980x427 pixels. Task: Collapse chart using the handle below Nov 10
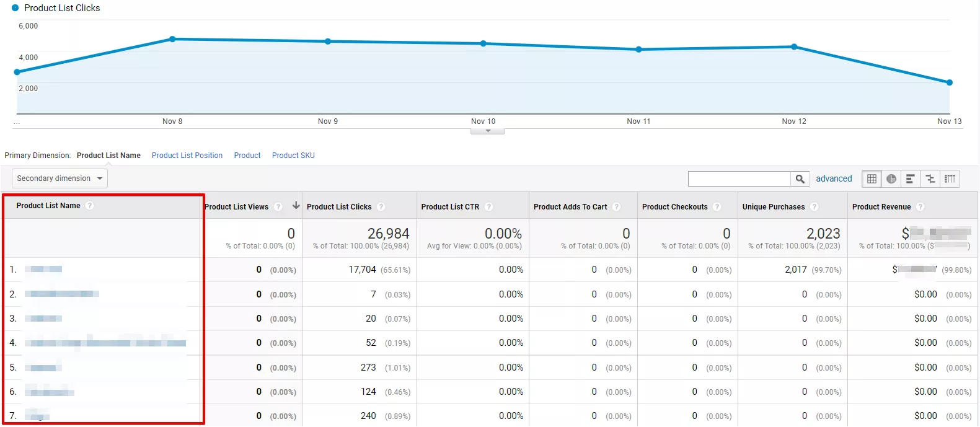coord(488,131)
